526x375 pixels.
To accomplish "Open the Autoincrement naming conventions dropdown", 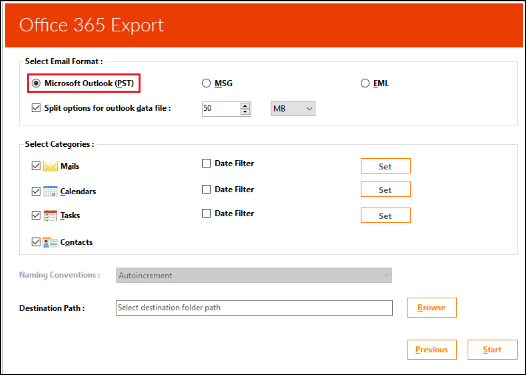I will [254, 275].
